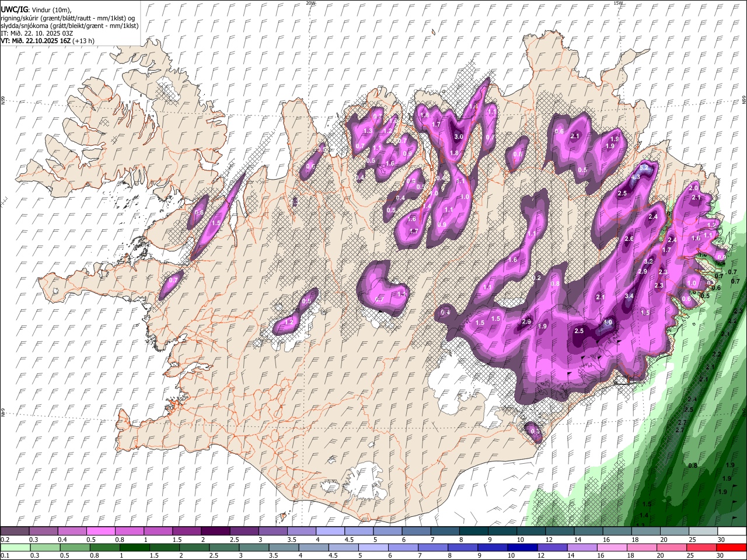747x560 pixels.
Task: Click the "3.2" snowfall value on the map
Action: coord(649,261)
